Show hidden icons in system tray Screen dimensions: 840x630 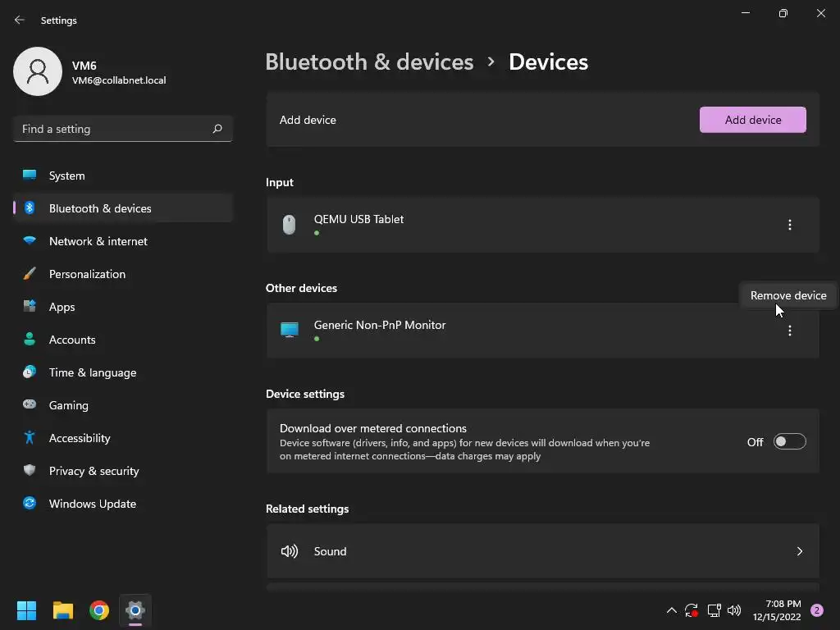point(671,610)
